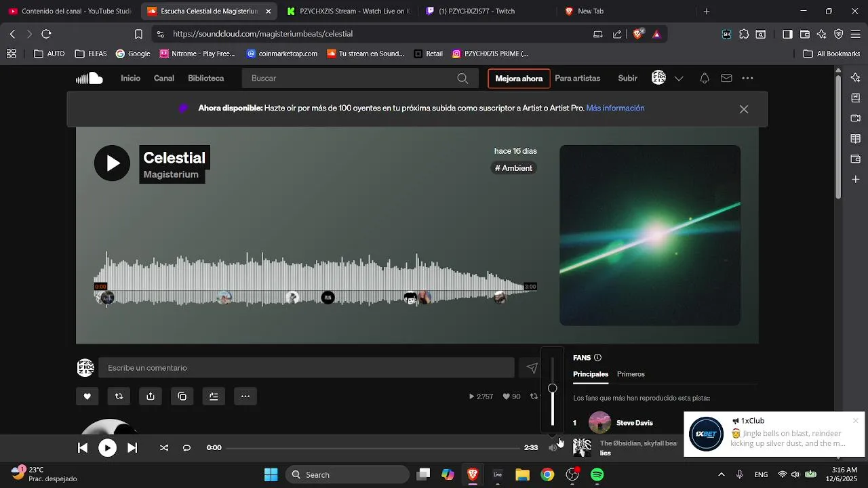868x488 pixels.
Task: Open the Canal menu item
Action: tap(164, 79)
